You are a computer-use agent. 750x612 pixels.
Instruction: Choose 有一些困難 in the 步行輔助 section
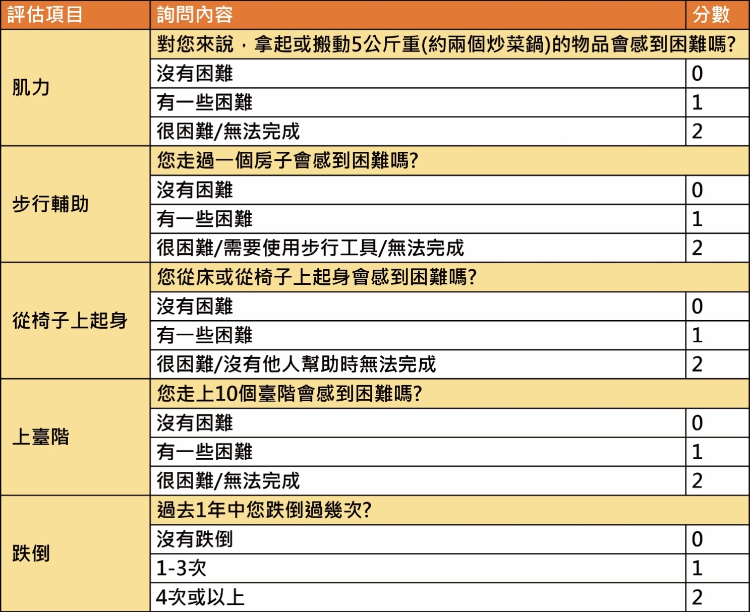(418, 219)
